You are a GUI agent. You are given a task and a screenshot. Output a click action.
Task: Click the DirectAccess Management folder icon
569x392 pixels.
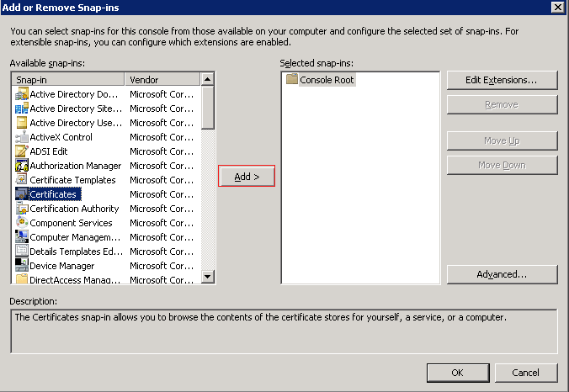(22, 278)
